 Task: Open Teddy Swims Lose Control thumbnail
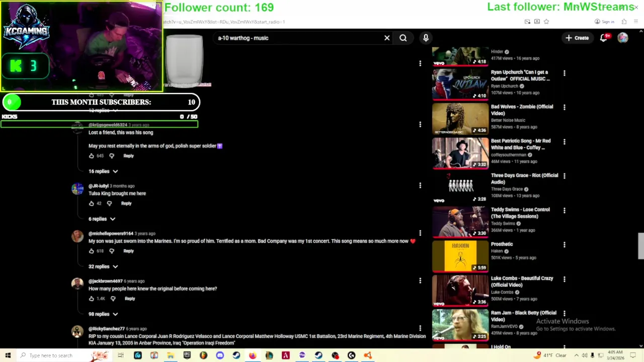coord(460,222)
